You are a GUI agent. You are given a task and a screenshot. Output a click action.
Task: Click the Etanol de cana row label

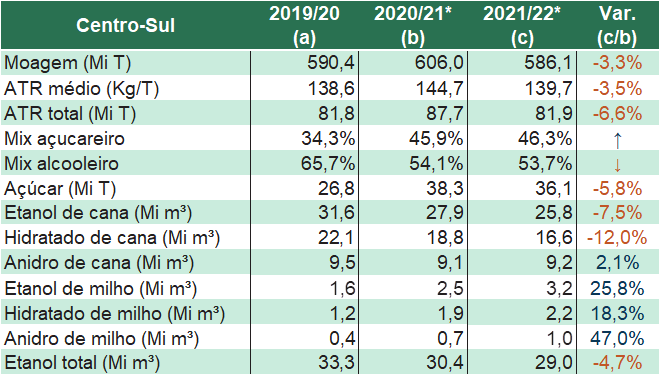pos(98,213)
